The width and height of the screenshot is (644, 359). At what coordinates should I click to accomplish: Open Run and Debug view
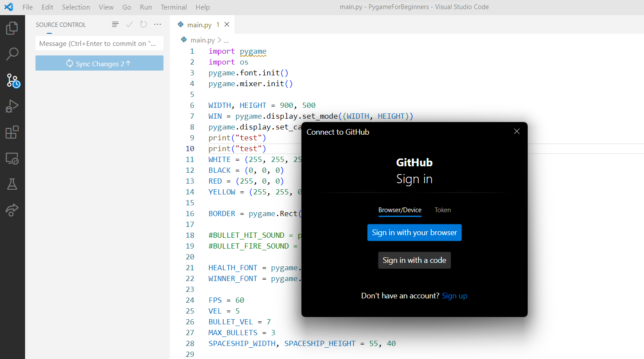coord(12,106)
